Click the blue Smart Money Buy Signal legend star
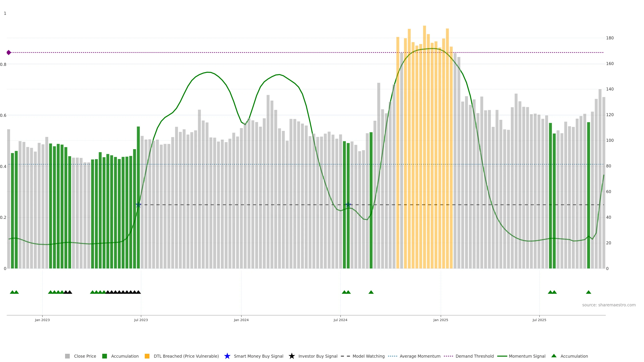The image size is (644, 362). point(227,356)
